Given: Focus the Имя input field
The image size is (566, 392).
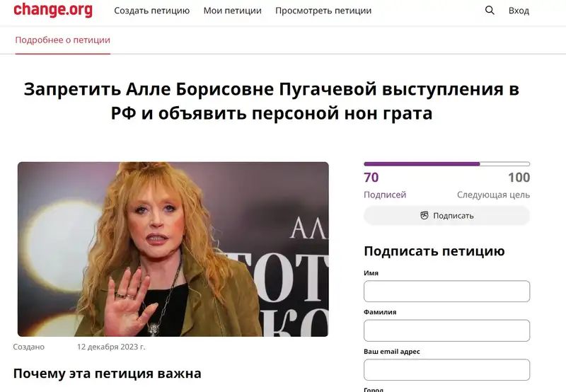Looking at the screenshot, I should (x=447, y=292).
